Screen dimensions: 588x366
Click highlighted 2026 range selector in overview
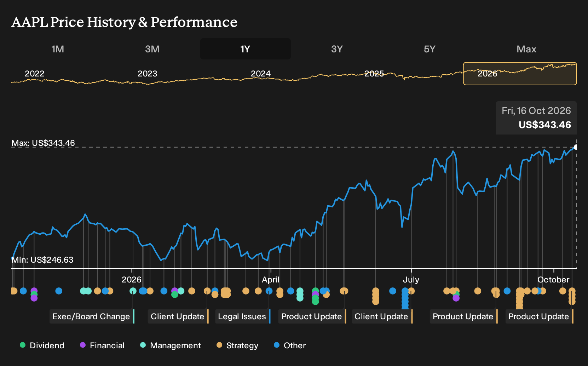tap(520, 74)
